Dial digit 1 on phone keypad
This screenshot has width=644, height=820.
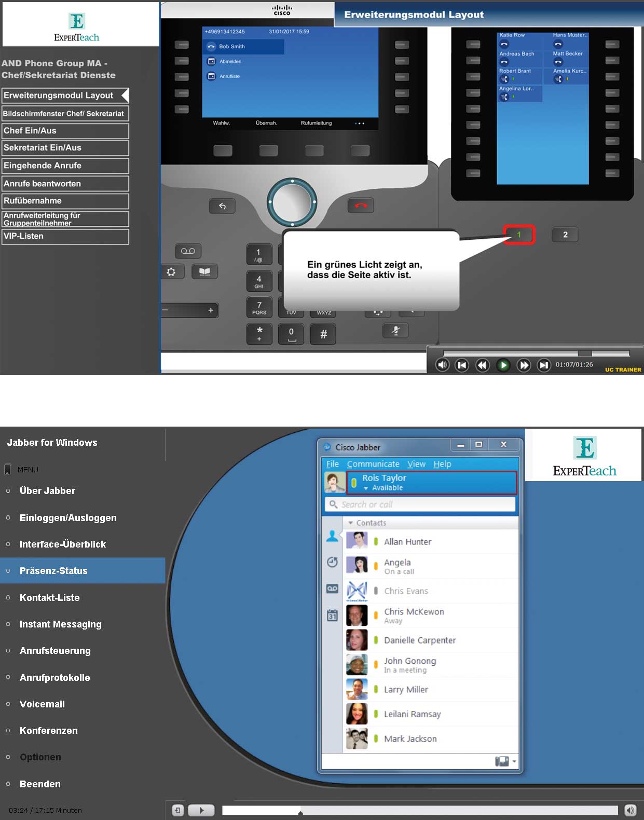click(258, 254)
